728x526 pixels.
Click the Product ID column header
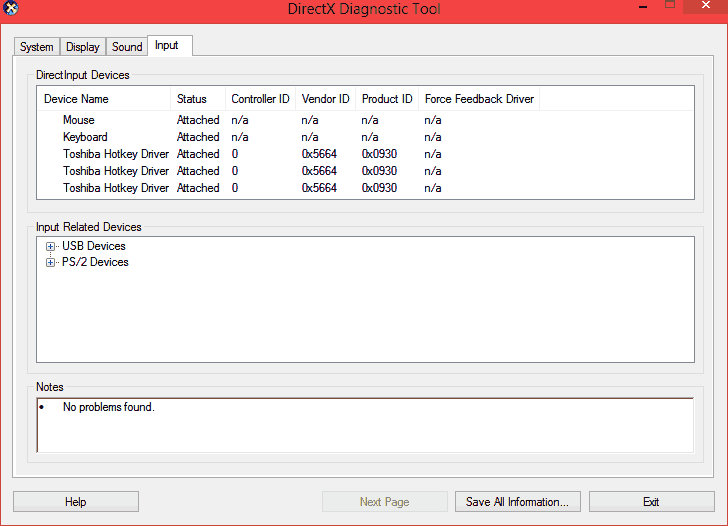[387, 99]
